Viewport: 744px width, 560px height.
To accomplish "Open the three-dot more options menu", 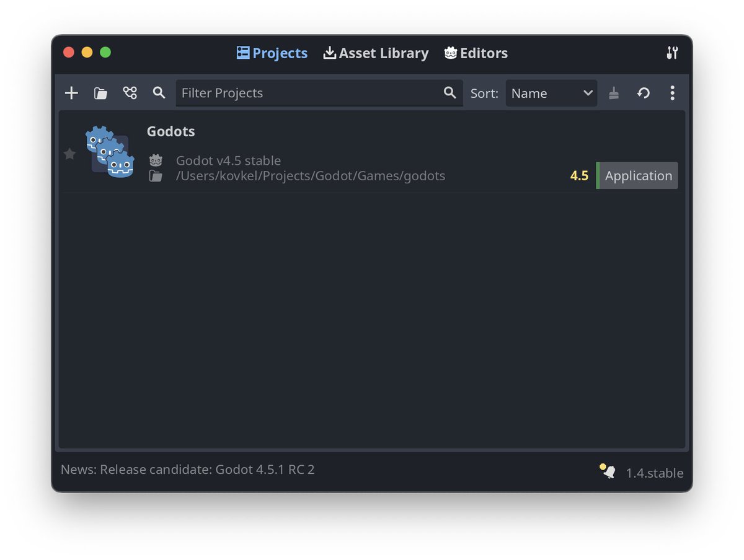I will click(672, 93).
